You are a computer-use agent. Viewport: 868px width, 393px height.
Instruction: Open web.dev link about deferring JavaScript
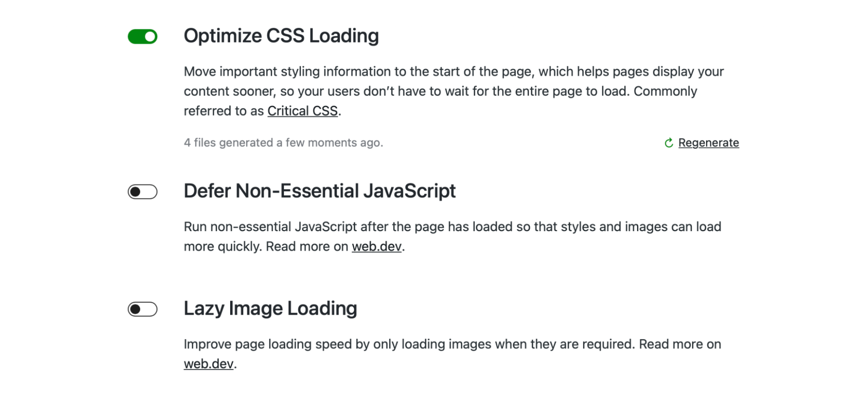point(377,246)
